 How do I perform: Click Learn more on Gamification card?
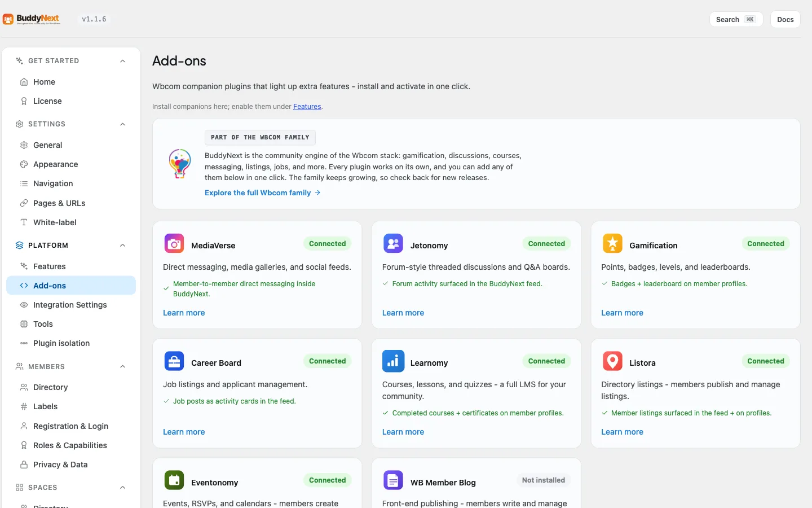coord(622,313)
